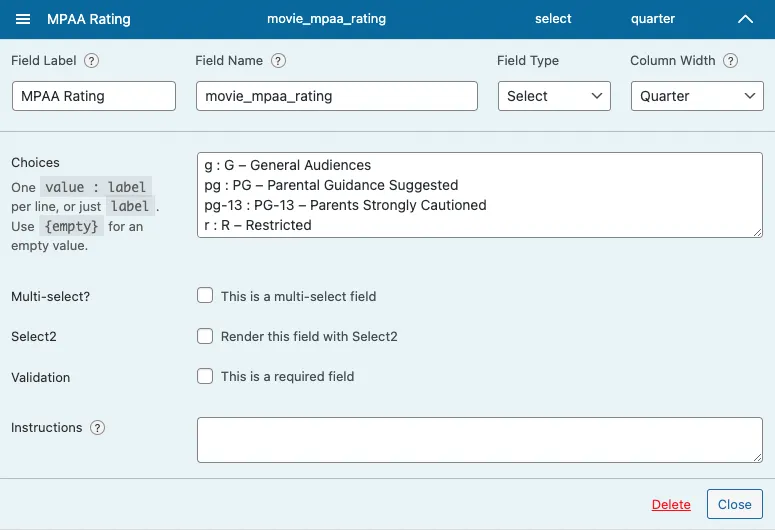Click the movie_mpaa_rating Field Name input

tap(336, 96)
